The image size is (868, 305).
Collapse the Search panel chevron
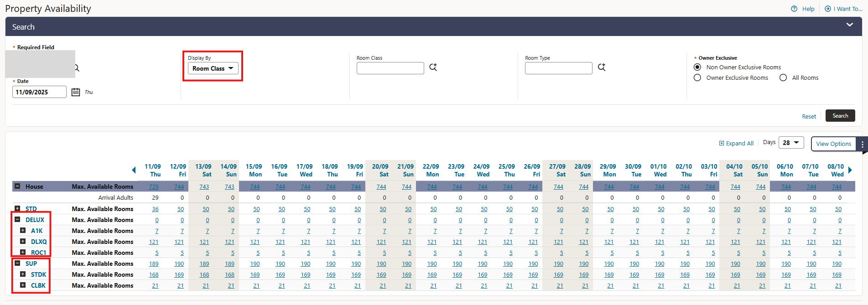pyautogui.click(x=850, y=25)
